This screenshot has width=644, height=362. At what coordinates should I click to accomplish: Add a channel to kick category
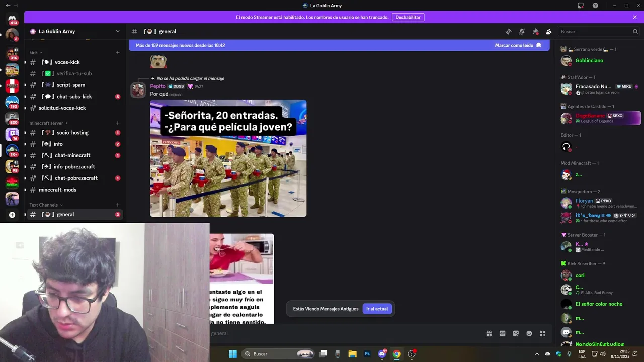118,52
